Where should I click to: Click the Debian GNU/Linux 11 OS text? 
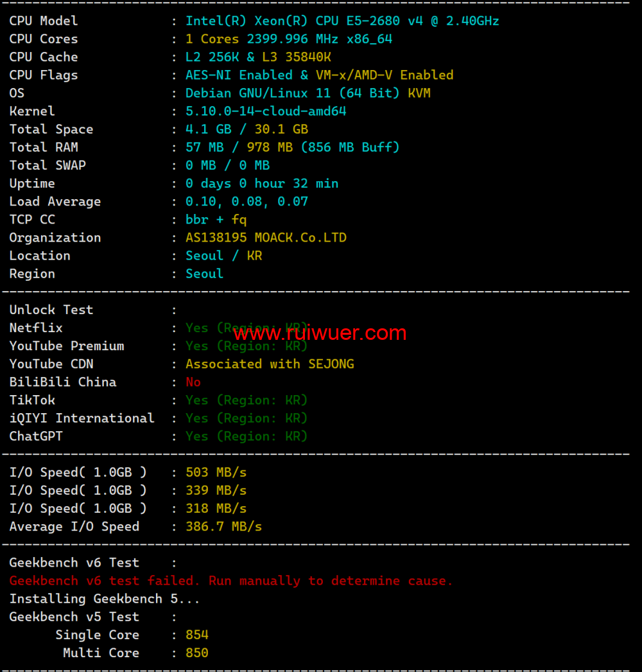point(308,93)
